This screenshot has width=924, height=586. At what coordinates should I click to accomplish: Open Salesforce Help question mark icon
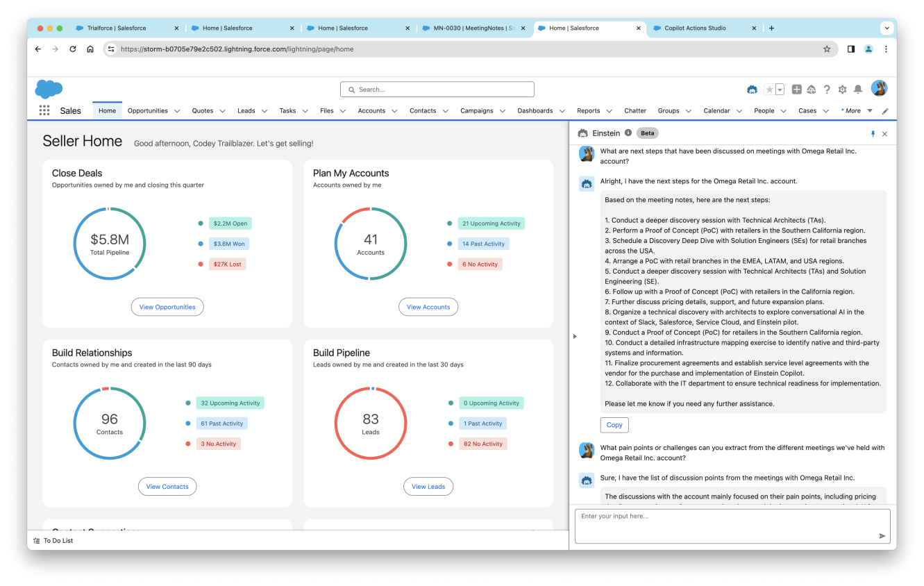pyautogui.click(x=827, y=90)
